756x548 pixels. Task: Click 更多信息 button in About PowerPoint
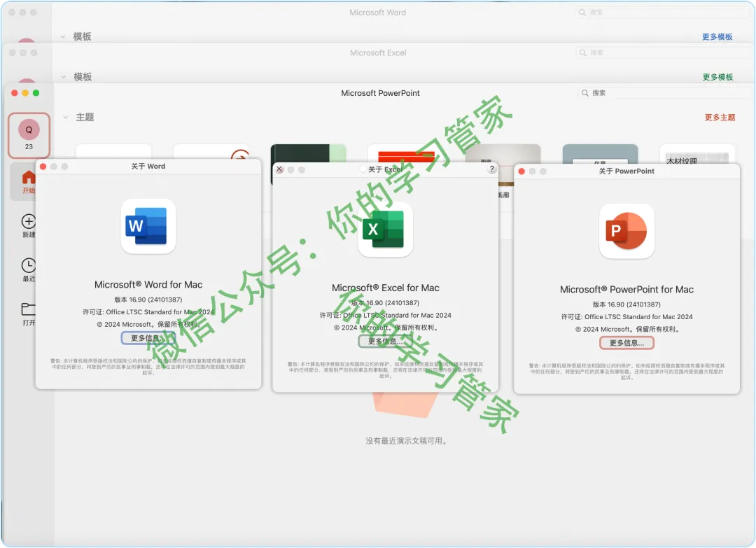626,343
